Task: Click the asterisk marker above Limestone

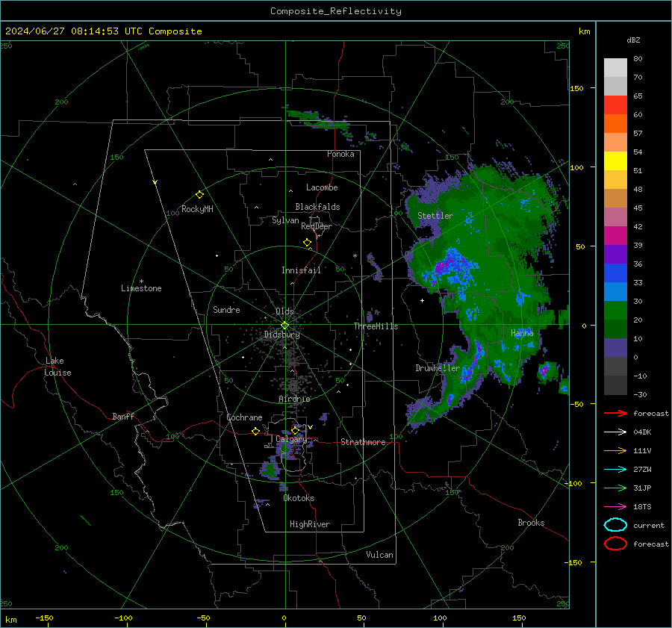Action: point(141,282)
